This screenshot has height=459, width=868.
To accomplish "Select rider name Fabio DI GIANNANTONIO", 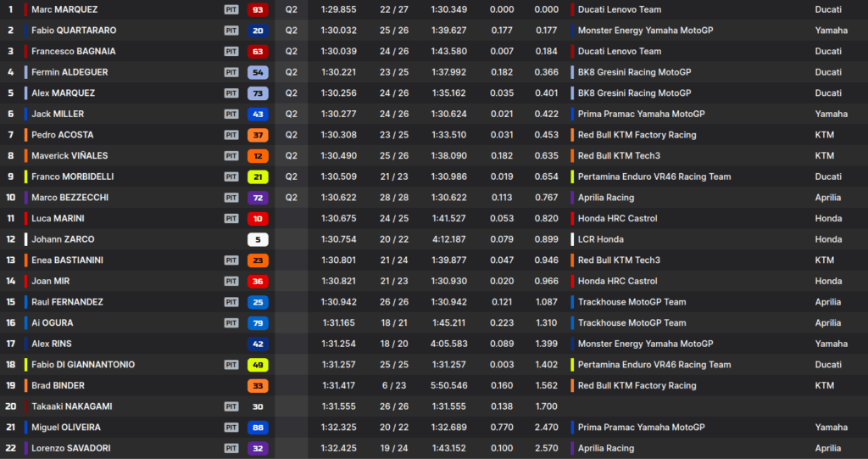I will pyautogui.click(x=83, y=365).
